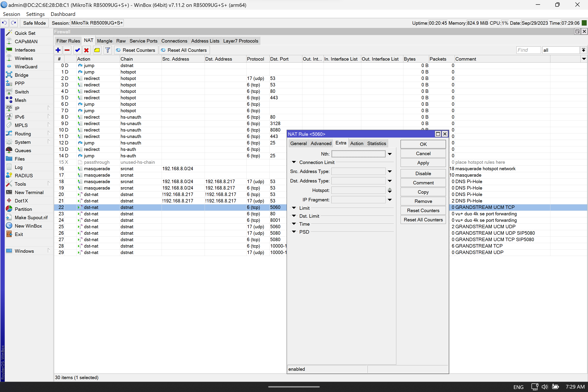Image resolution: width=588 pixels, height=392 pixels.
Task: Click inside the Find search field
Action: (528, 50)
